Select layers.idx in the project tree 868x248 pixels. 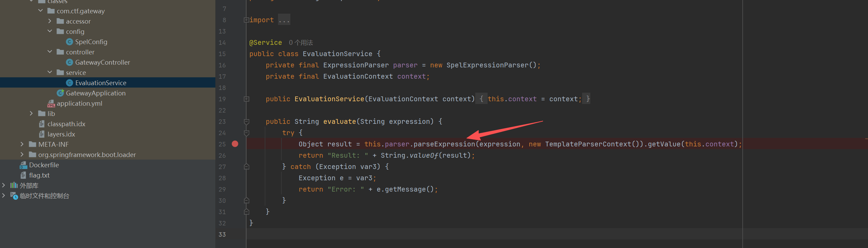click(x=61, y=134)
